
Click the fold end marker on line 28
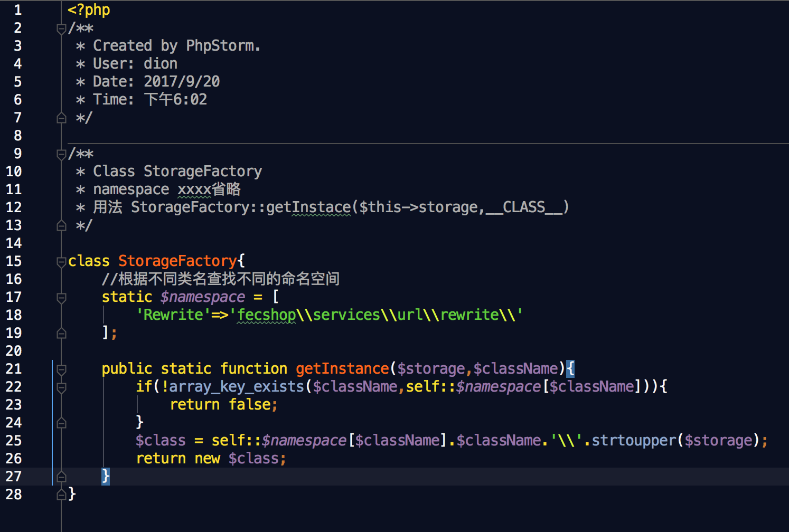click(x=61, y=495)
